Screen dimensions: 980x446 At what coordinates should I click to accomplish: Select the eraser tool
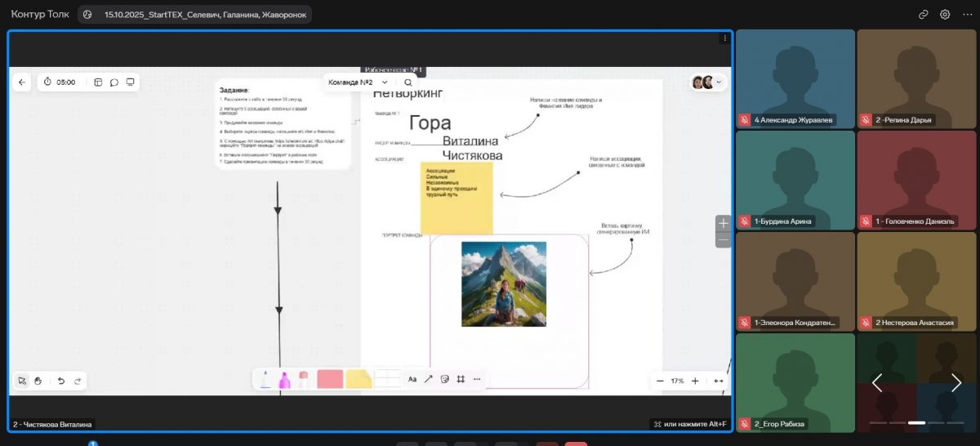[303, 378]
